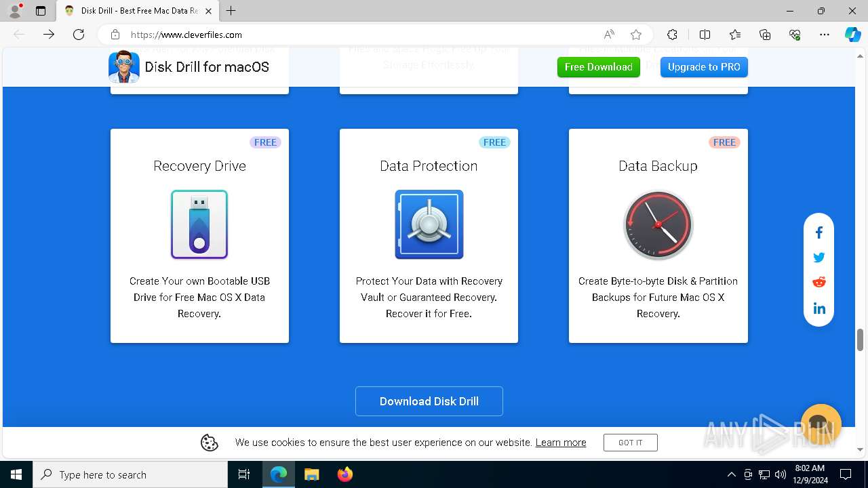The image size is (868, 488).
Task: Close the Disk Drill tab
Action: [209, 11]
